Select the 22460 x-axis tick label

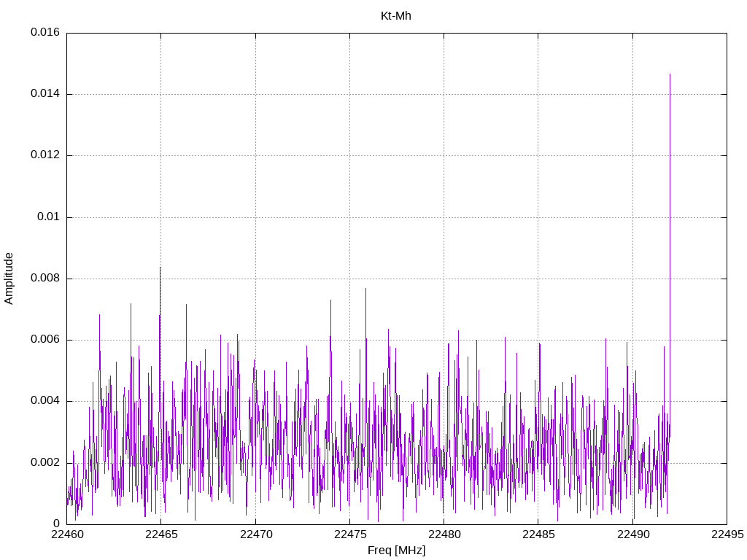(x=67, y=534)
